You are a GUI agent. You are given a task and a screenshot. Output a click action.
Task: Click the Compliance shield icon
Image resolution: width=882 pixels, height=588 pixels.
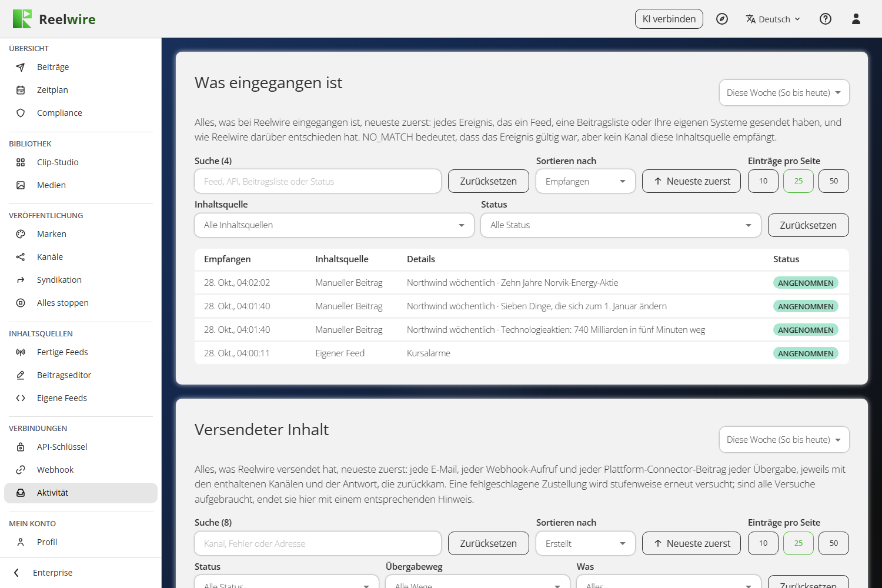(21, 113)
